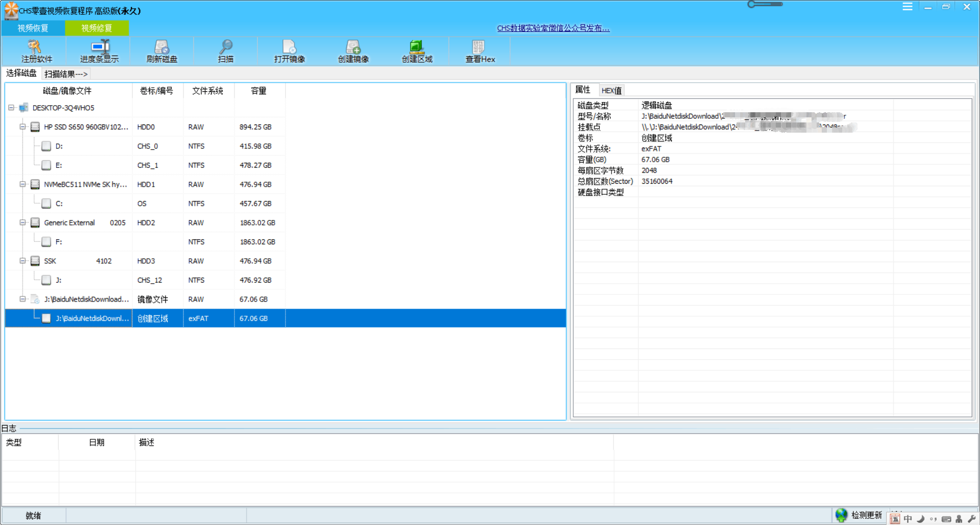Click the IME wrench settings icon

[971, 519]
